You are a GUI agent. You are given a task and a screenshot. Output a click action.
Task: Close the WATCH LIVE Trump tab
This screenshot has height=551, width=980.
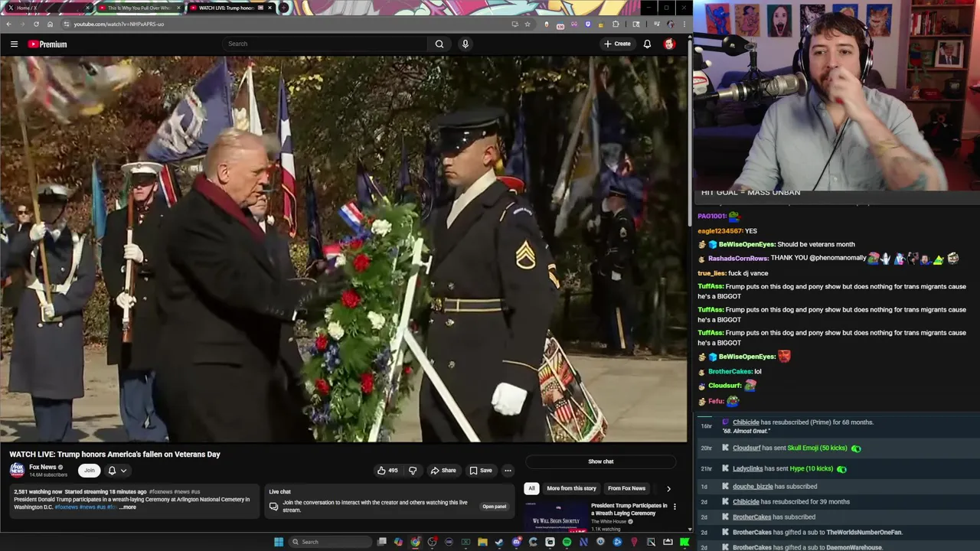[x=269, y=8]
